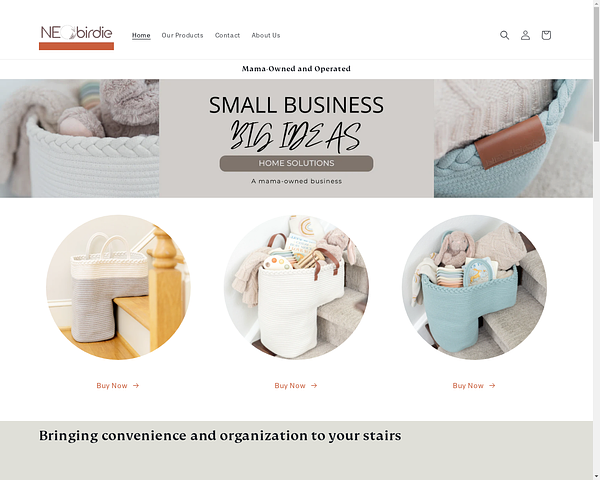Buy the blue stair basket
Screen dimensions: 600x480
474,385
